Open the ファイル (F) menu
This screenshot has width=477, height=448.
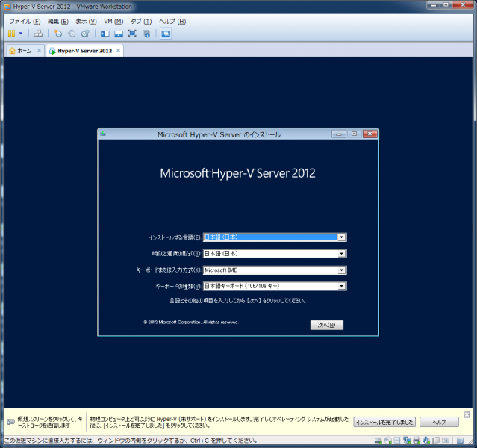(x=25, y=22)
